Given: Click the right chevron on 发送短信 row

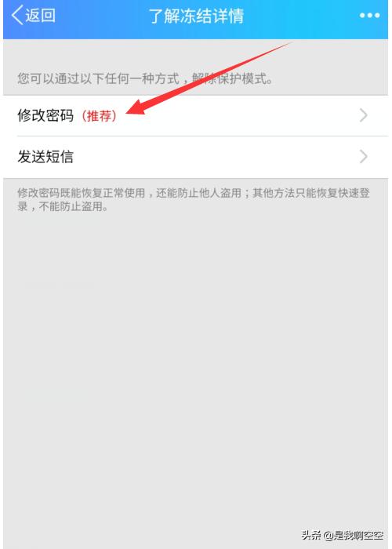Looking at the screenshot, I should tap(364, 157).
